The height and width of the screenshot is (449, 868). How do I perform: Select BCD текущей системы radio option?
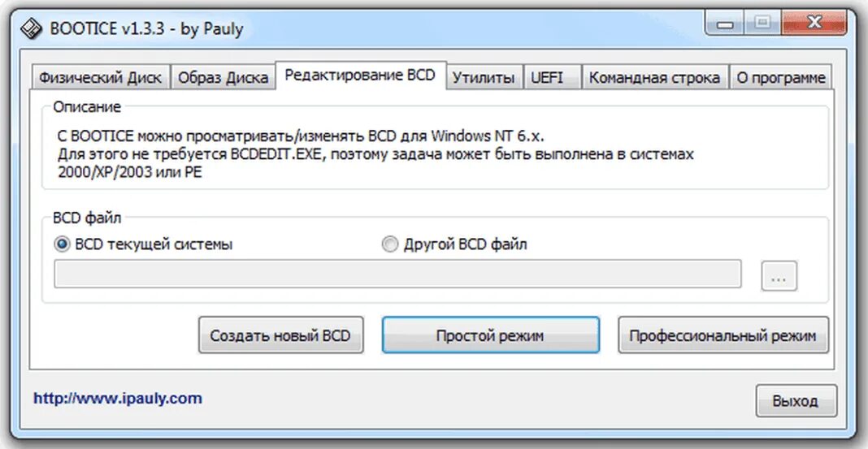coord(145,244)
